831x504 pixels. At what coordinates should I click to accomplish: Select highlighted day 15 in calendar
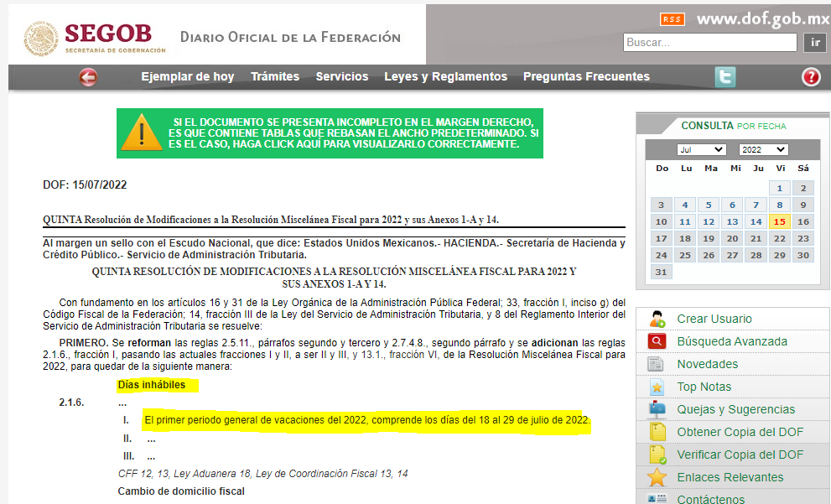tap(780, 221)
